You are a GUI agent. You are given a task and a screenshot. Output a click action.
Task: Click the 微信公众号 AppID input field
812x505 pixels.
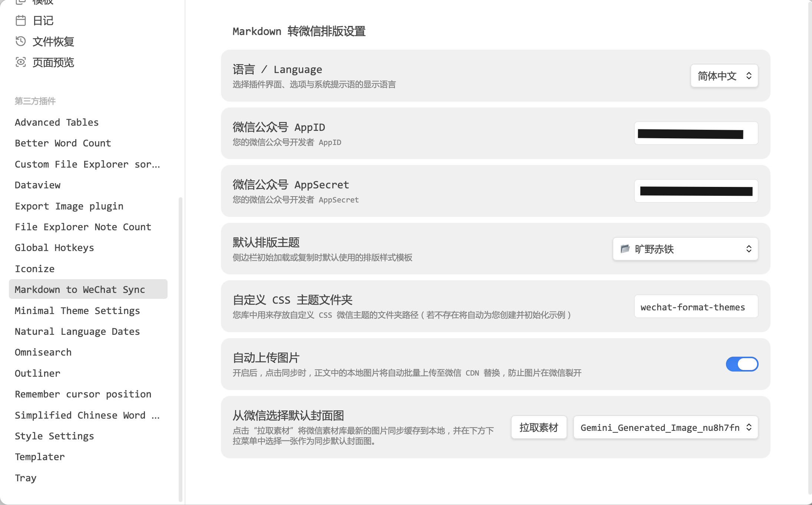pos(696,133)
